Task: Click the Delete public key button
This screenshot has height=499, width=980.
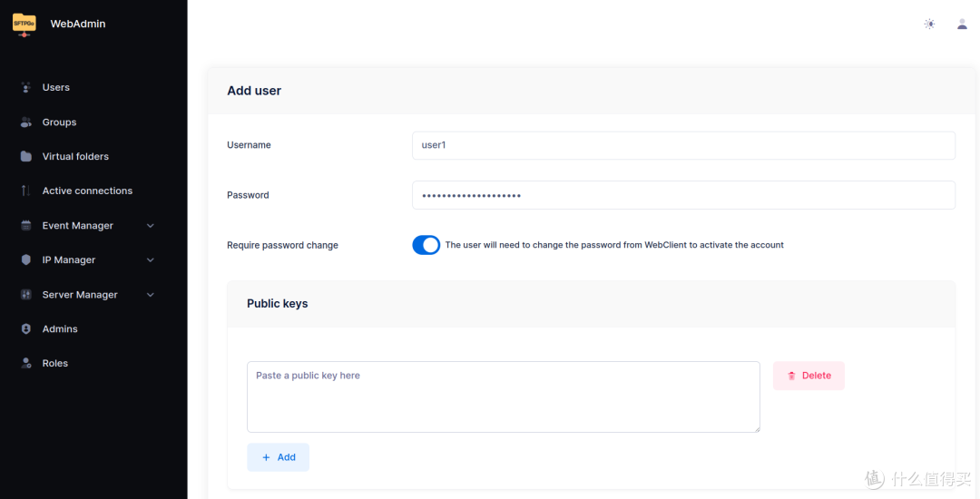Action: [x=808, y=376]
